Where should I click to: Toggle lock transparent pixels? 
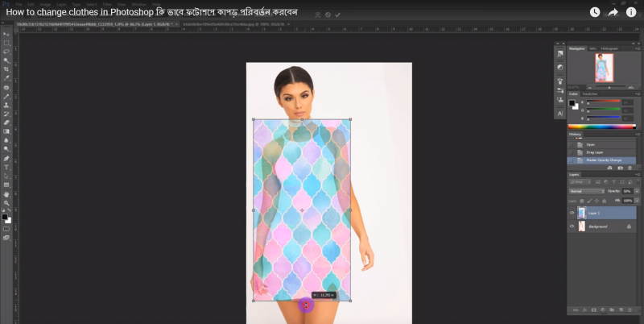581,201
